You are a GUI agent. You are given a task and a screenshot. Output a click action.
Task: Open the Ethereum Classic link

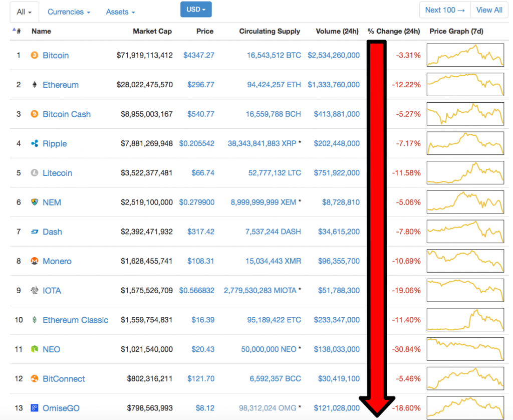click(76, 320)
